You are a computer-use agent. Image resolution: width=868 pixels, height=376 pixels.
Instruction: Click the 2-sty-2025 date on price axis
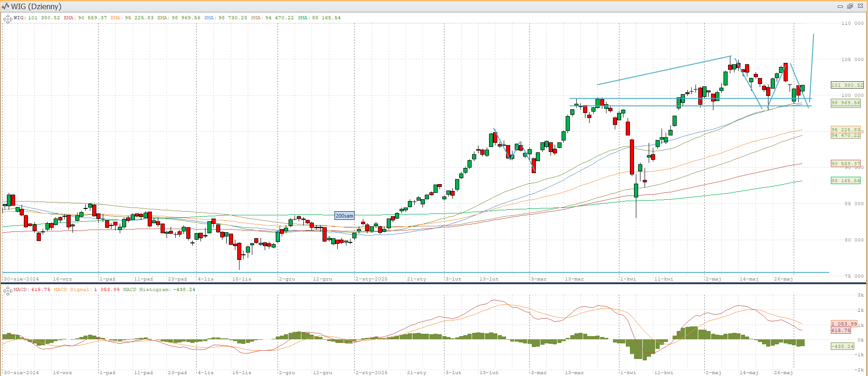[x=372, y=279]
